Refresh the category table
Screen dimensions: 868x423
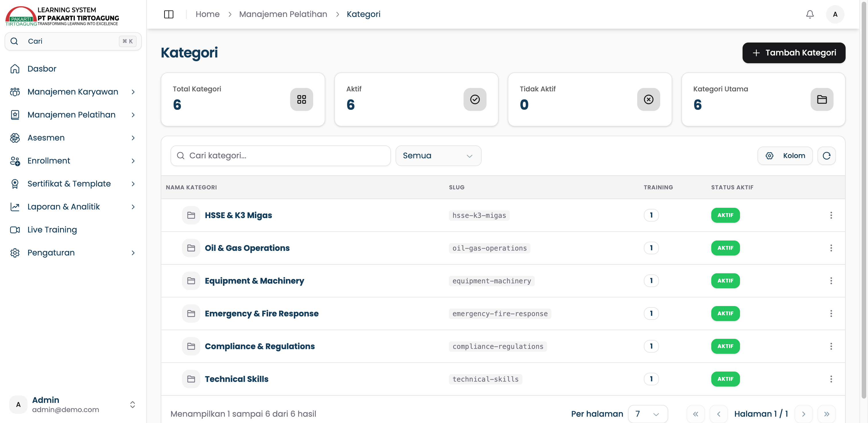[826, 155]
